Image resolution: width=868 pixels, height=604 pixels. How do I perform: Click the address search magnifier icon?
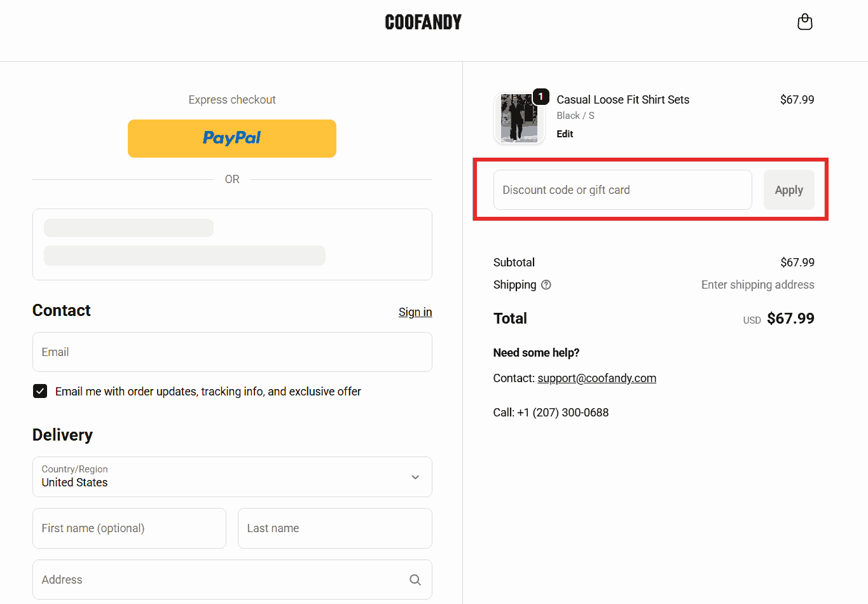pos(415,580)
